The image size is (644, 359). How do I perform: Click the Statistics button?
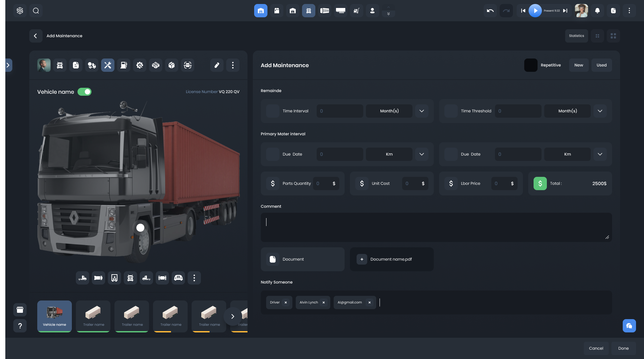pyautogui.click(x=576, y=36)
